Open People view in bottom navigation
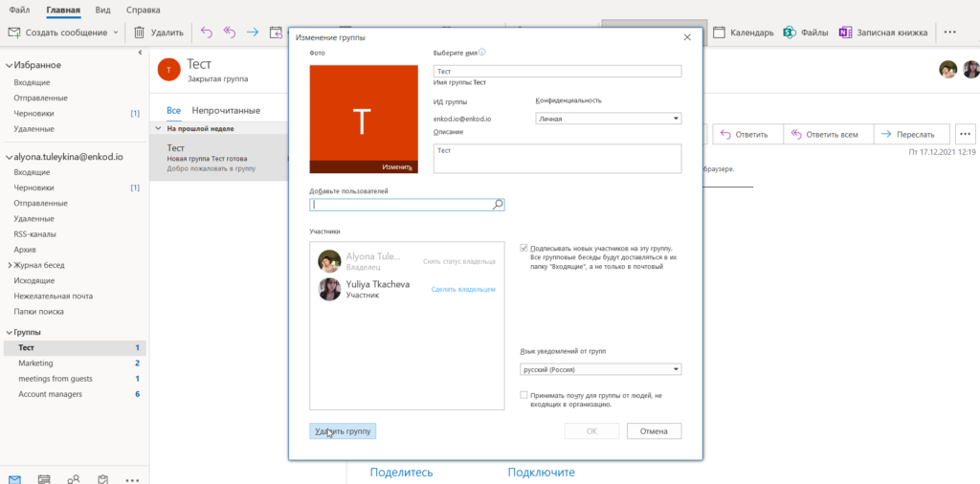980x484 pixels. point(73,479)
